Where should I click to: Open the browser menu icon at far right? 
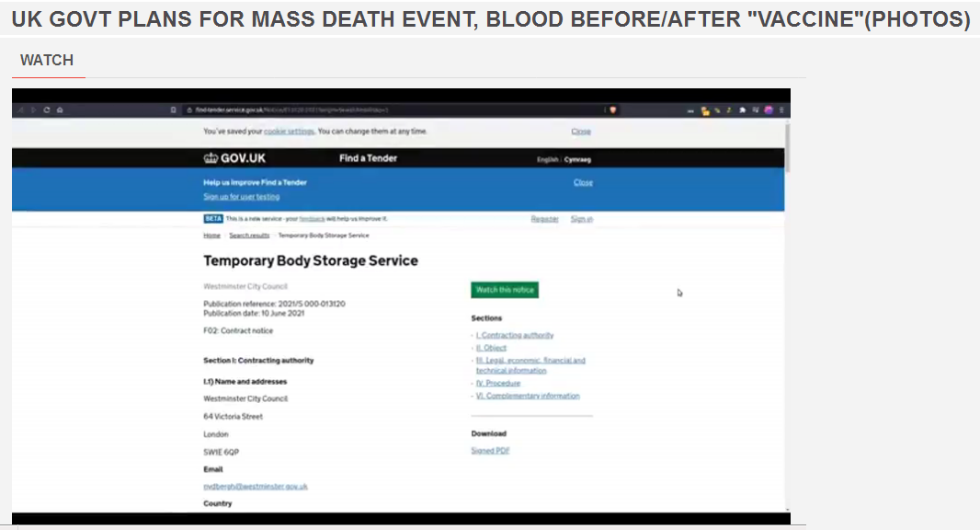click(781, 109)
